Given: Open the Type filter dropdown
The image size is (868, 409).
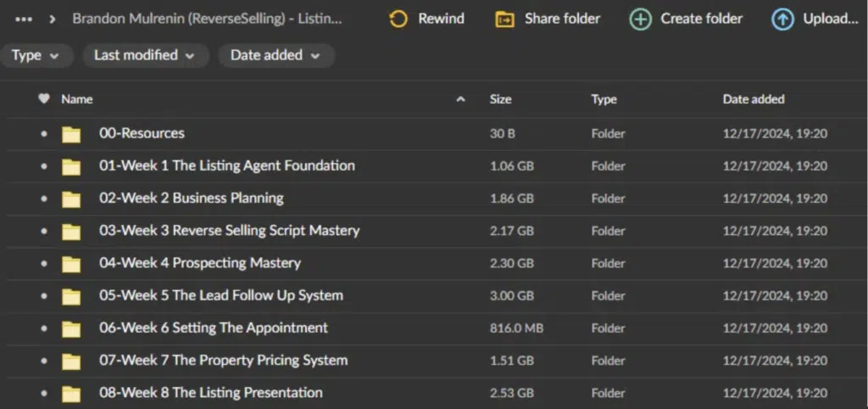Looking at the screenshot, I should tap(36, 55).
